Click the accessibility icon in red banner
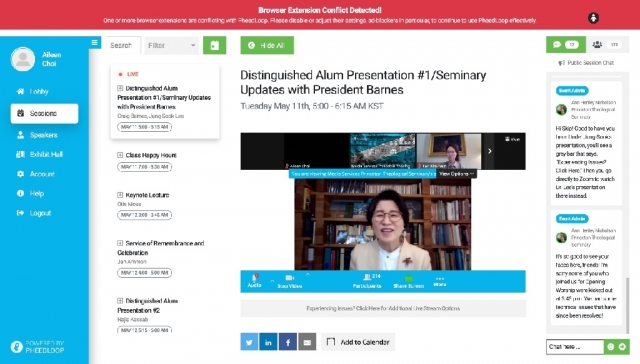The image size is (640, 364). pyautogui.click(x=593, y=18)
